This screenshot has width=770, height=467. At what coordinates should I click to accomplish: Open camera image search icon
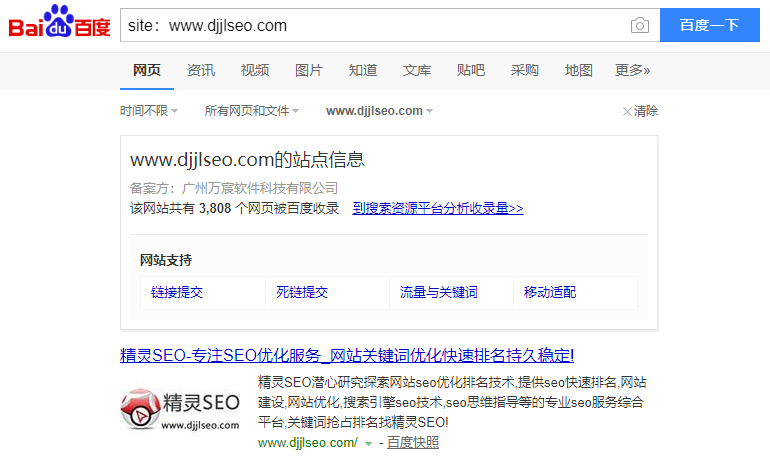coord(639,25)
